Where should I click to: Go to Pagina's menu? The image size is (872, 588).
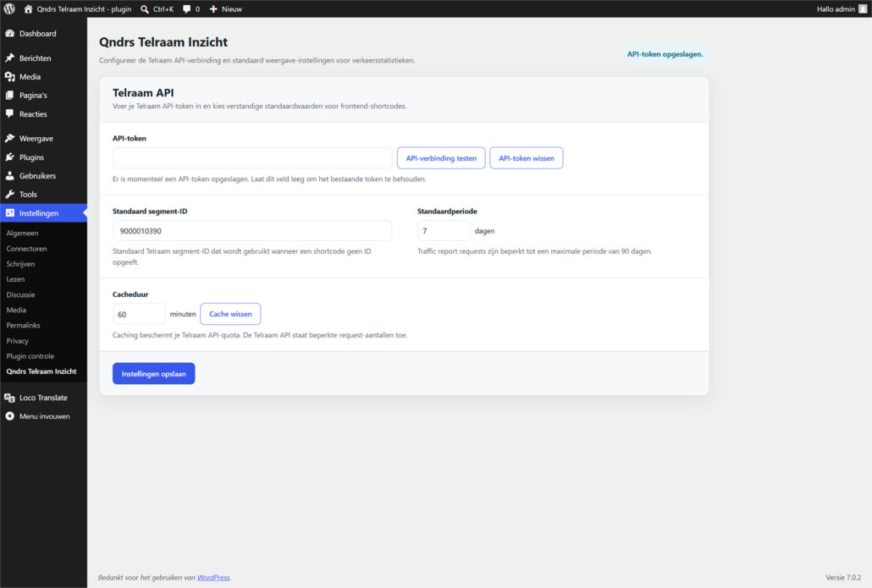click(33, 95)
